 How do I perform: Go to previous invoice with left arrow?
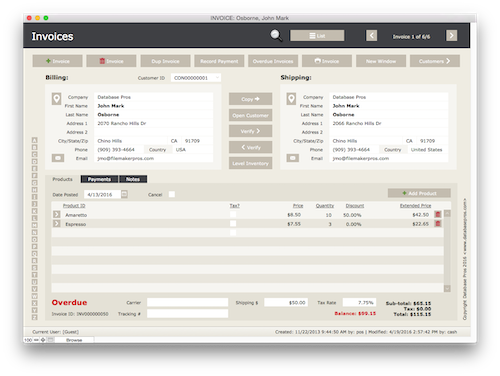coord(372,36)
